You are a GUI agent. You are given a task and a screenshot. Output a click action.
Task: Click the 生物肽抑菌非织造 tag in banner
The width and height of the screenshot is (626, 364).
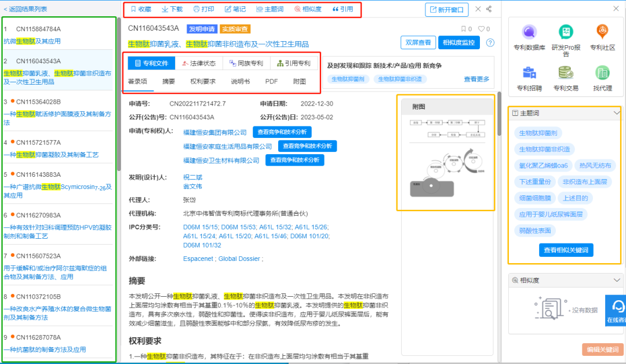tap(399, 79)
